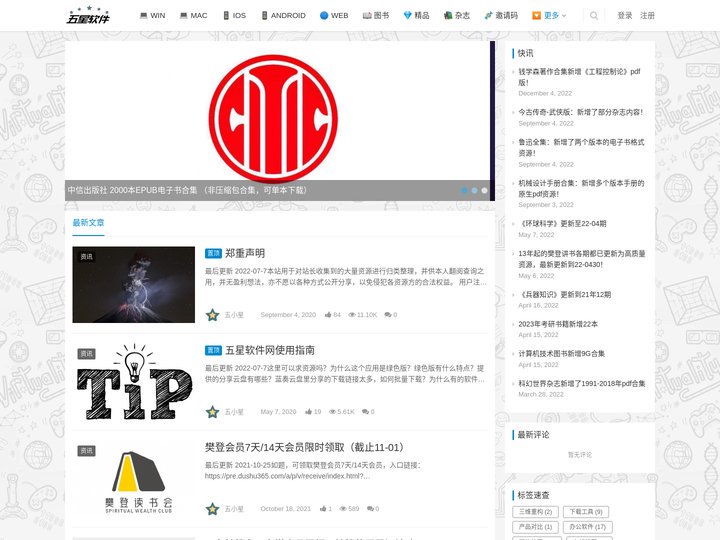Click the 产品对比 (1) tag button
Screen dimensions: 720x540
pos(535,527)
